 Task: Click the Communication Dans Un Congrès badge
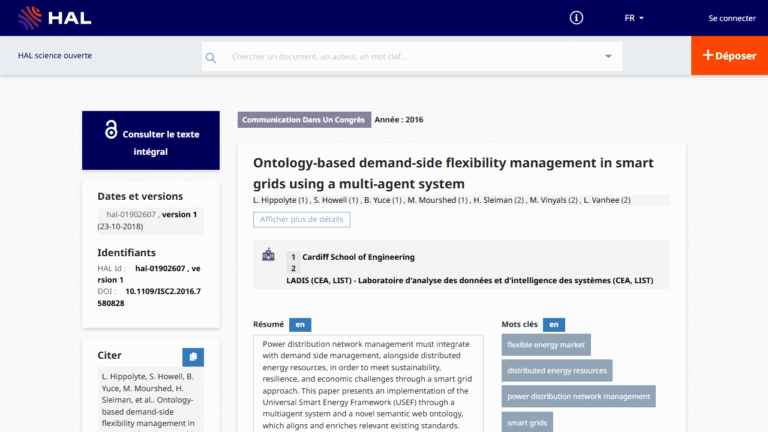click(x=303, y=120)
